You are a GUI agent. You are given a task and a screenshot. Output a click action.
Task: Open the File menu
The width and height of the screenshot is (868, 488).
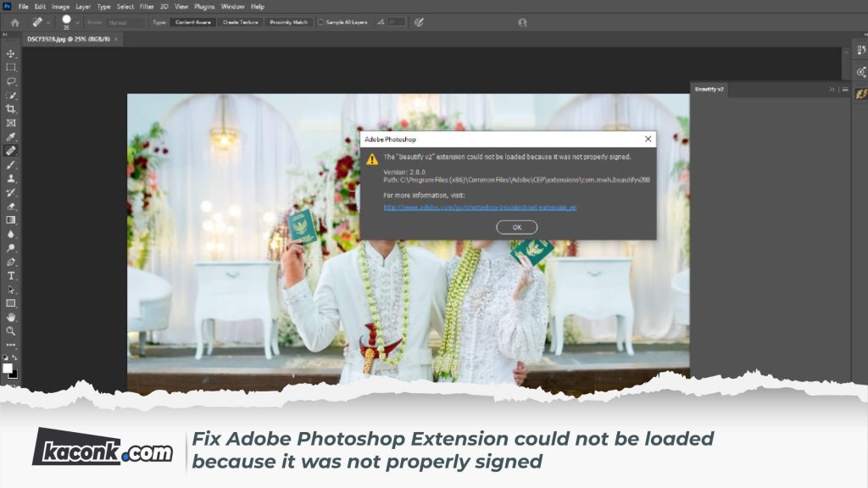pos(23,7)
